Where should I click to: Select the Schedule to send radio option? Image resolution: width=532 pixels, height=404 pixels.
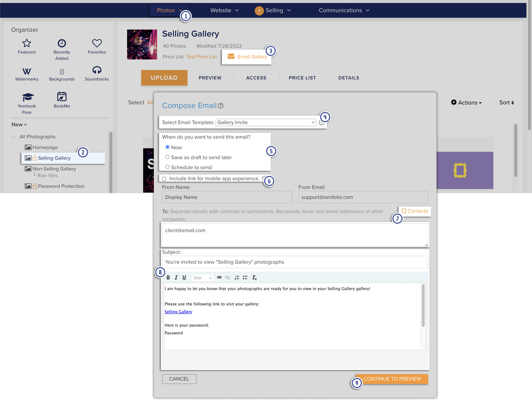(x=168, y=167)
